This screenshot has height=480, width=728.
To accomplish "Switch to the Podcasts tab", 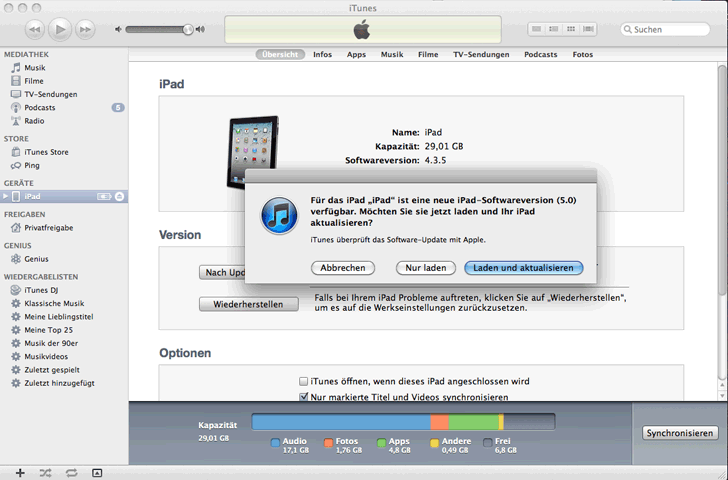I will (x=540, y=54).
